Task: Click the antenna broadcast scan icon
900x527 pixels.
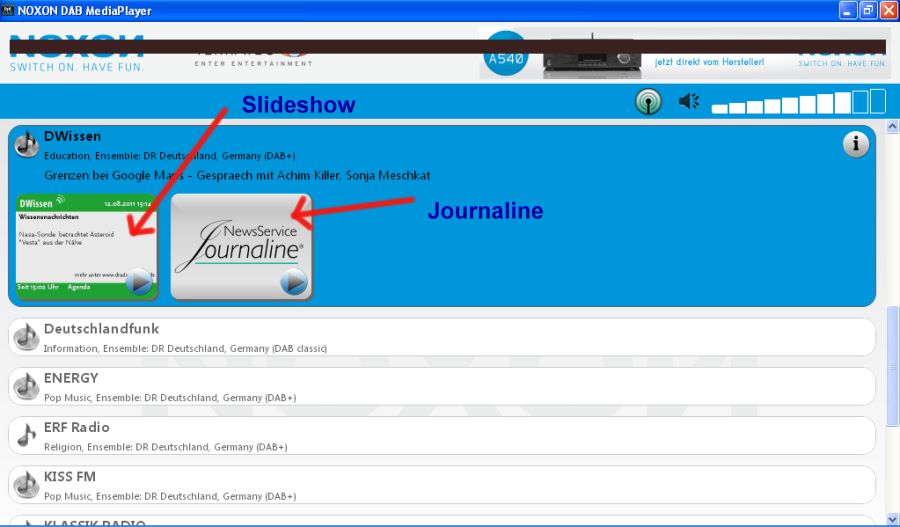Action: tap(648, 102)
